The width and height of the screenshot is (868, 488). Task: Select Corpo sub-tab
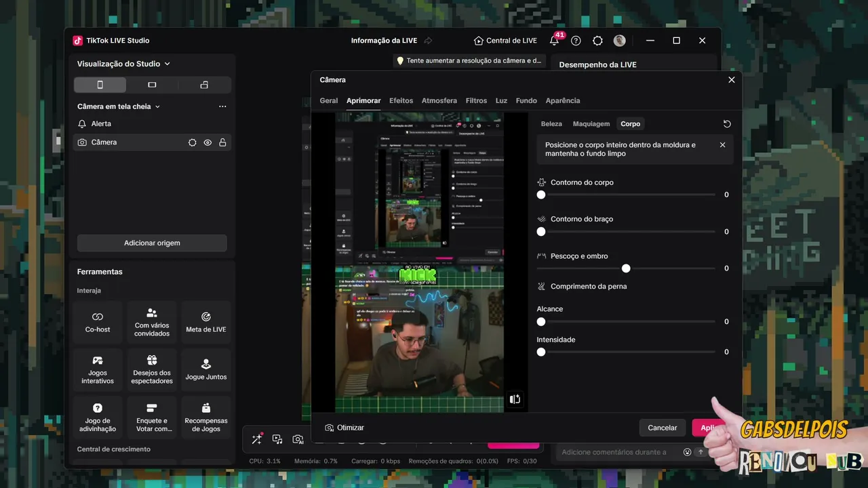coord(631,124)
